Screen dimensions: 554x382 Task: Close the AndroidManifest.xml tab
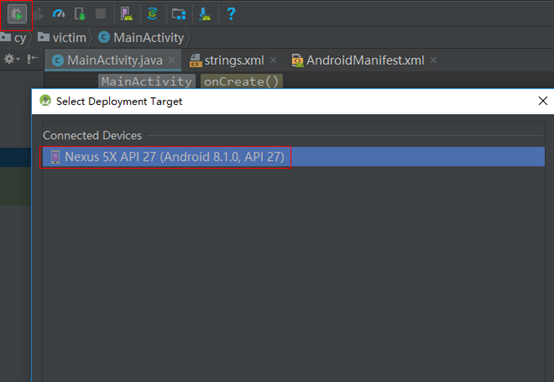[434, 60]
